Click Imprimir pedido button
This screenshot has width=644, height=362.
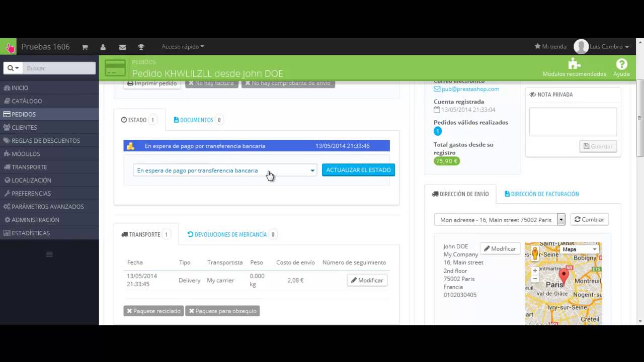point(152,83)
